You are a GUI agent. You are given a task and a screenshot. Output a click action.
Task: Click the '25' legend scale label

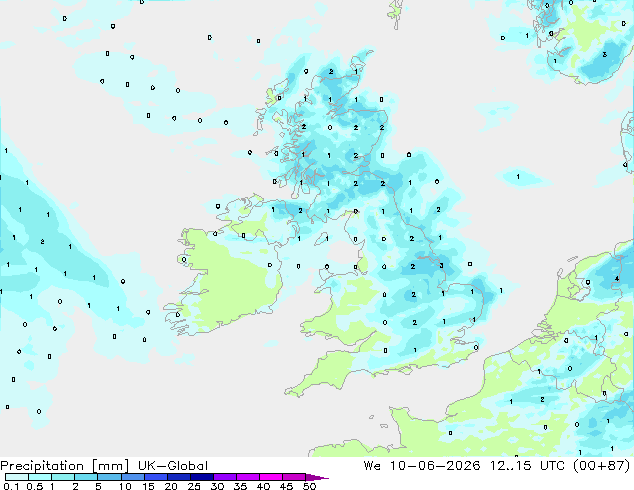pos(194,486)
